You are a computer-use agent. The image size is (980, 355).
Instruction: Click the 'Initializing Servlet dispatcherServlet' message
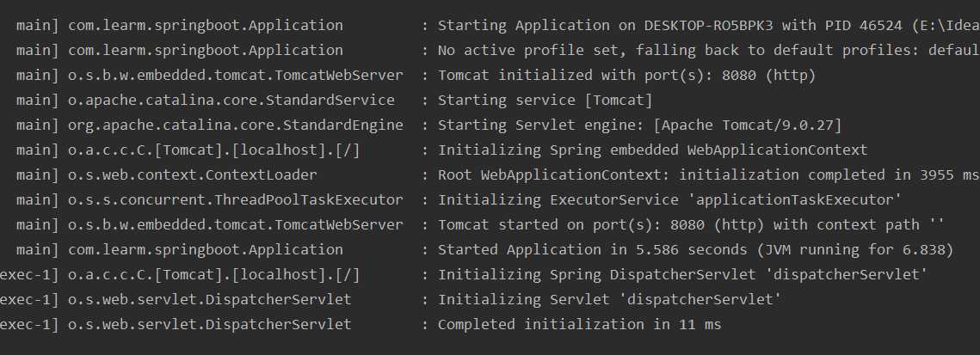point(609,300)
